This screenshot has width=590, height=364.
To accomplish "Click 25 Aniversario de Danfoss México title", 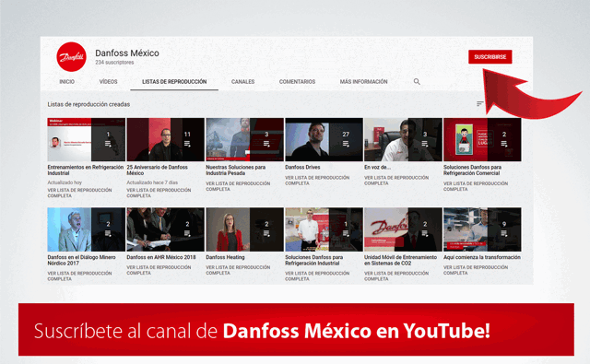I will coord(157,170).
